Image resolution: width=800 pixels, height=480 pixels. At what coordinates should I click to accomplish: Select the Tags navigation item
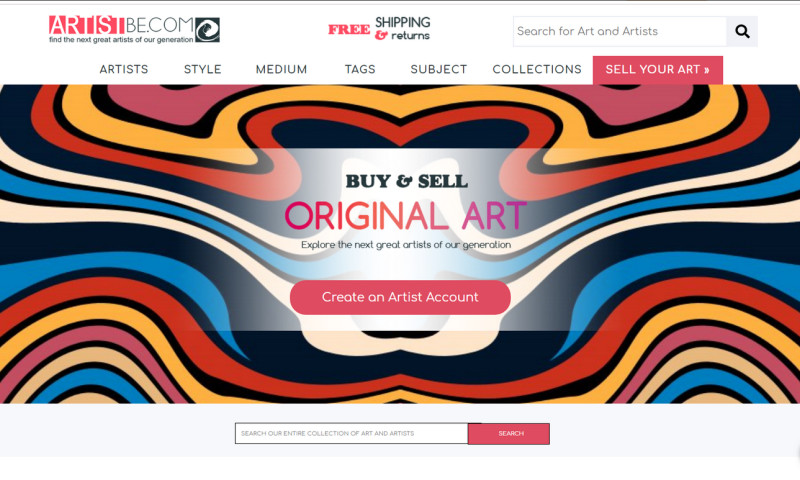click(360, 69)
